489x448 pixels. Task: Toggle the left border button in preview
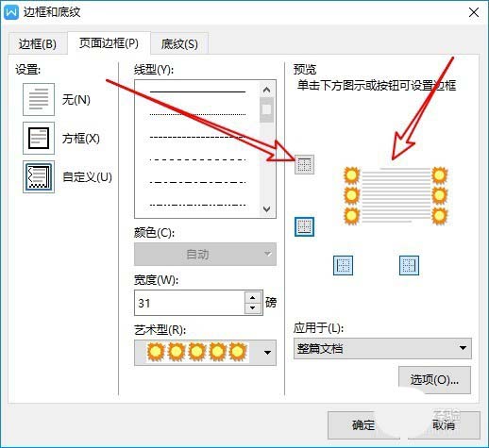tap(343, 265)
